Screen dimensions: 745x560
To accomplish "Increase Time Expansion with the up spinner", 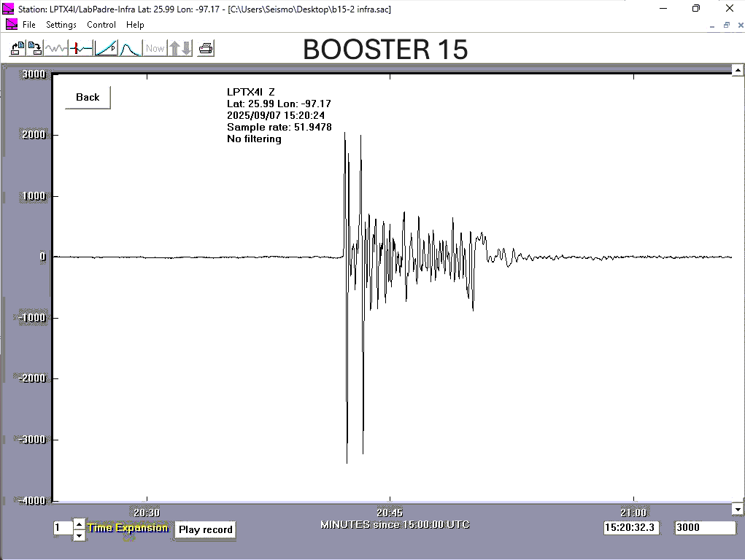I will (x=80, y=524).
